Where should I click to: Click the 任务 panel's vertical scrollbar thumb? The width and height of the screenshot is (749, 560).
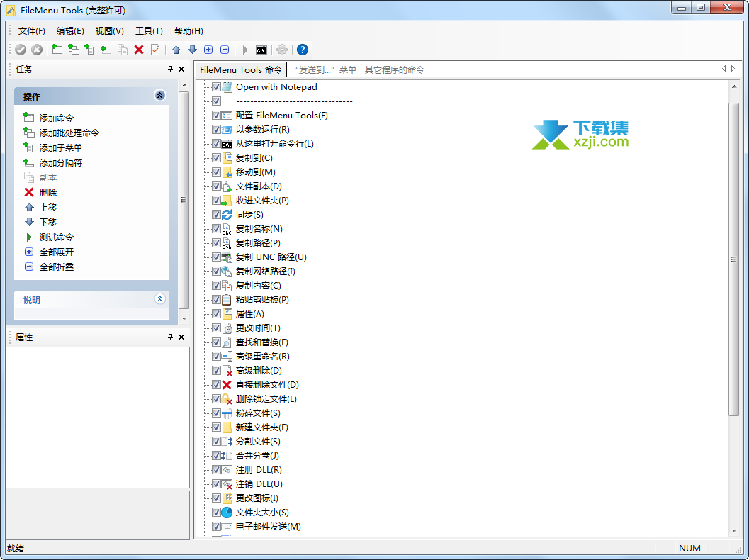coord(184,200)
